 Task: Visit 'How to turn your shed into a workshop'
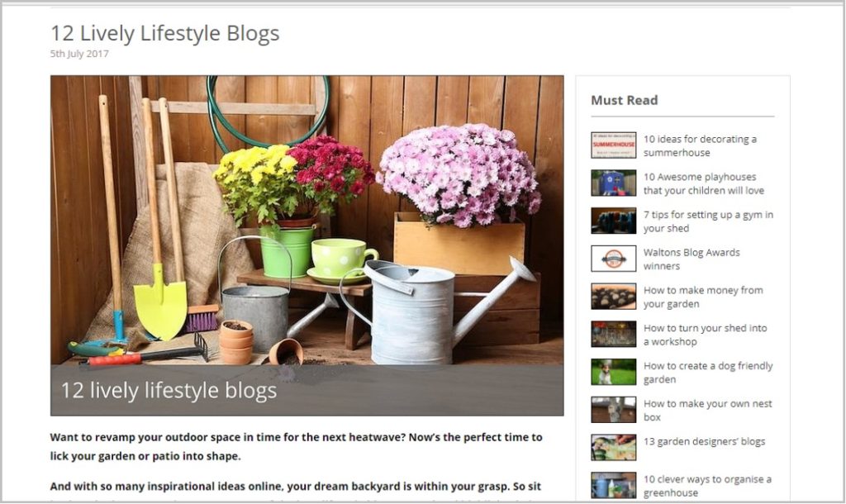tap(705, 335)
